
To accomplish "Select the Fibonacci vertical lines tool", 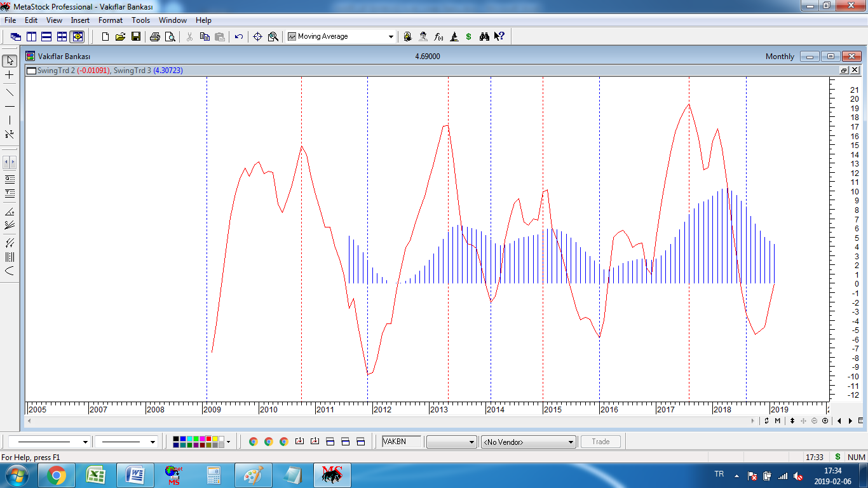I will click(10, 257).
